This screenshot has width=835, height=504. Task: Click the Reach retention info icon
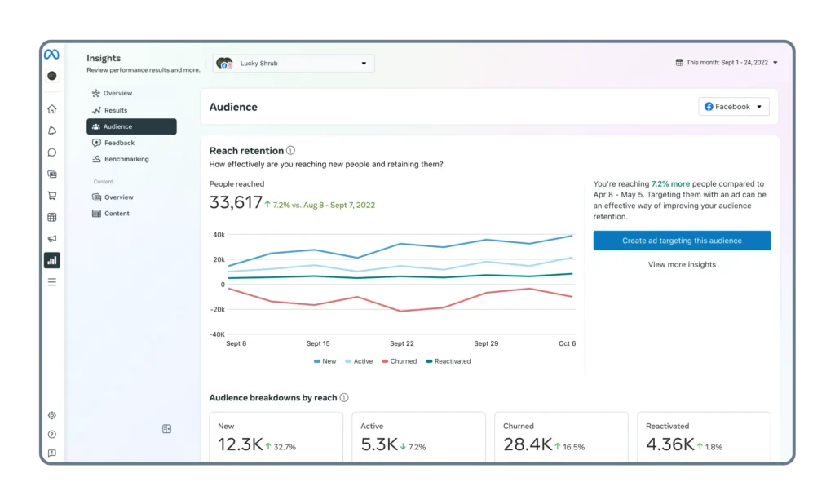(291, 151)
